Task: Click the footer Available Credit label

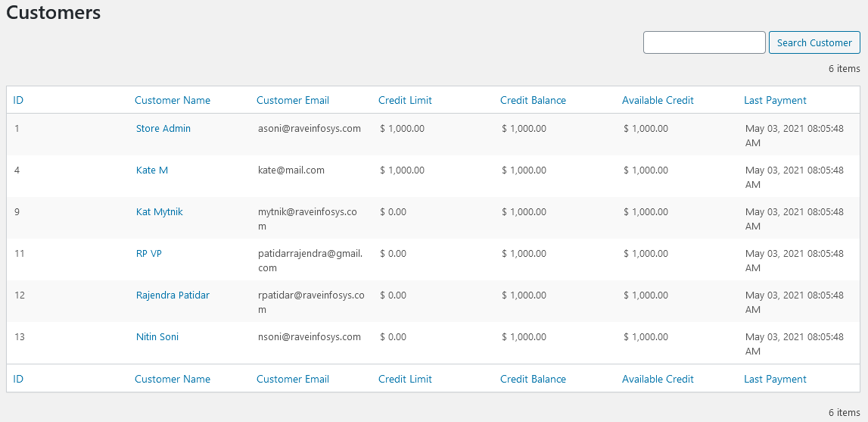Action: tap(658, 379)
